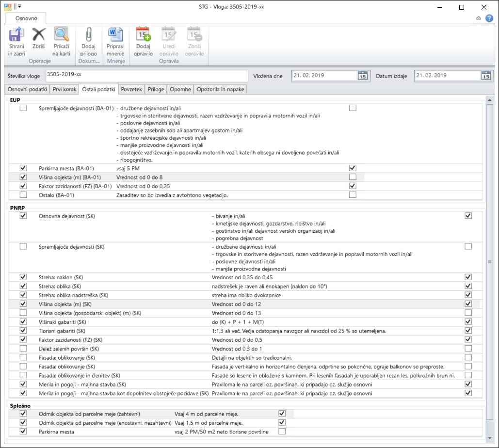Toggle right checkbox for Tlorisni gabariti (SK)
499x448 pixels.
point(468,331)
